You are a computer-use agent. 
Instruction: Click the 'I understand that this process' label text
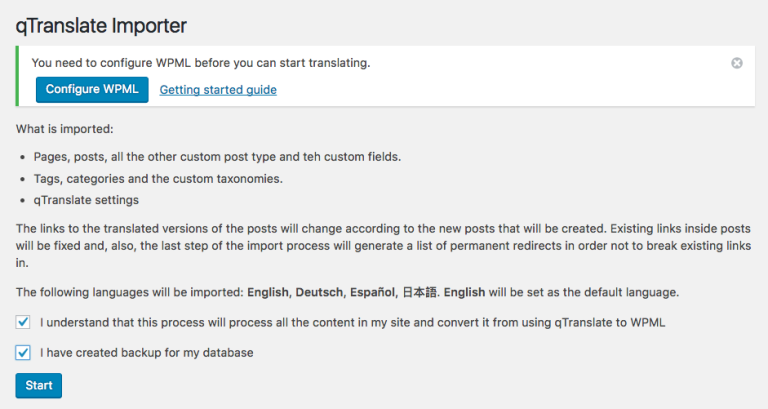(352, 323)
